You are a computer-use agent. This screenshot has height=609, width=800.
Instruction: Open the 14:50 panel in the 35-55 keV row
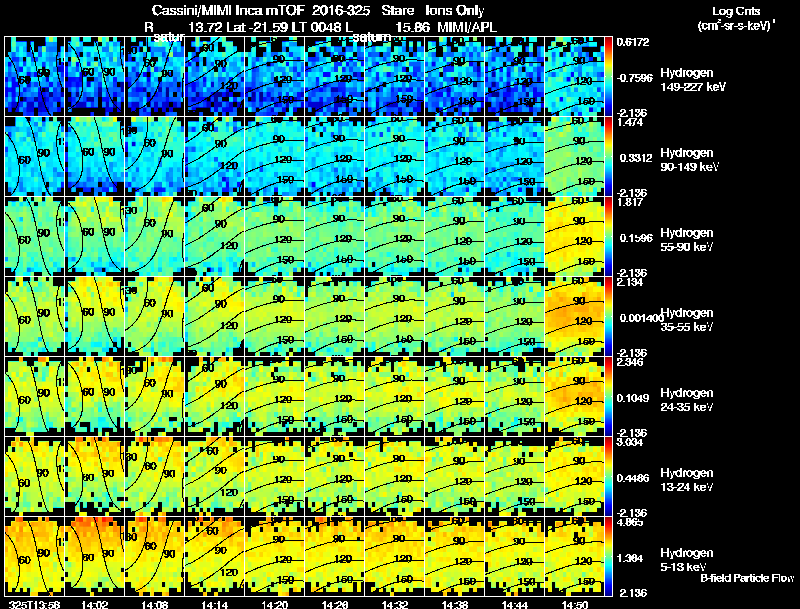574,316
